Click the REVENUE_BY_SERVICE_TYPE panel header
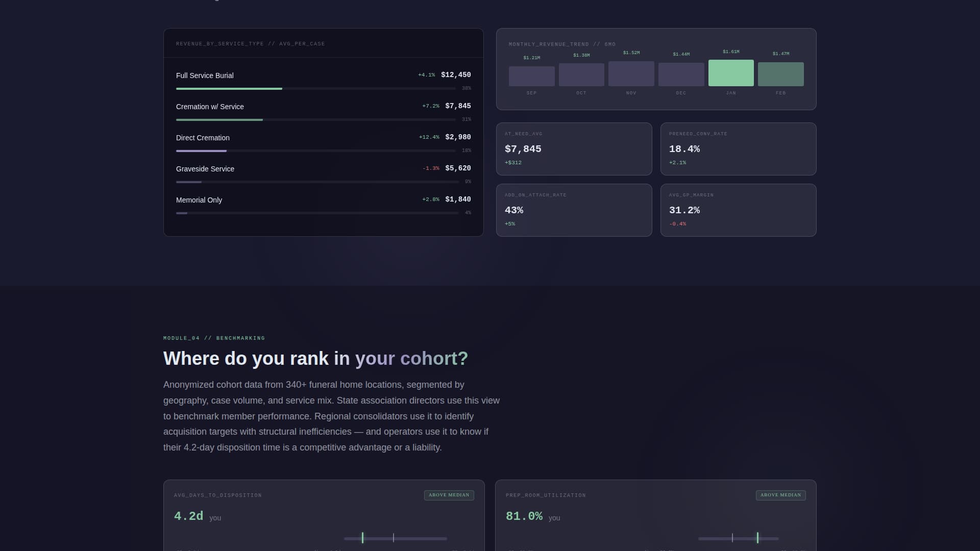 [251, 44]
